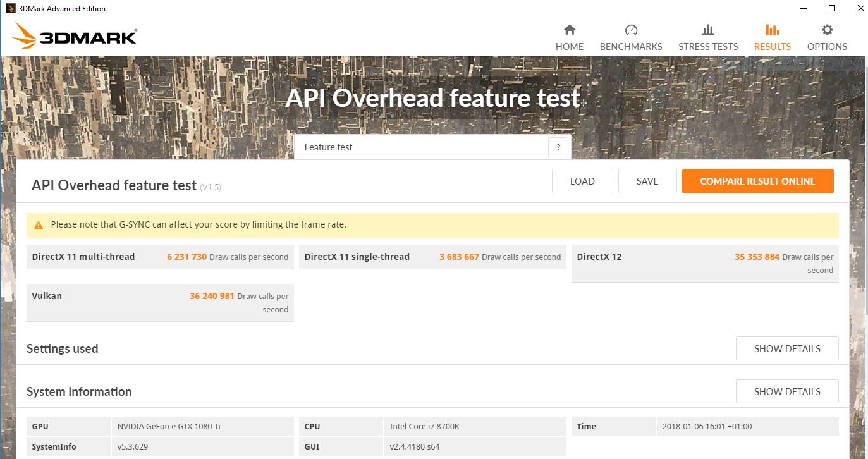Click the DirectX 11 multi-thread score 6 231 730
The image size is (868, 459).
coord(186,257)
